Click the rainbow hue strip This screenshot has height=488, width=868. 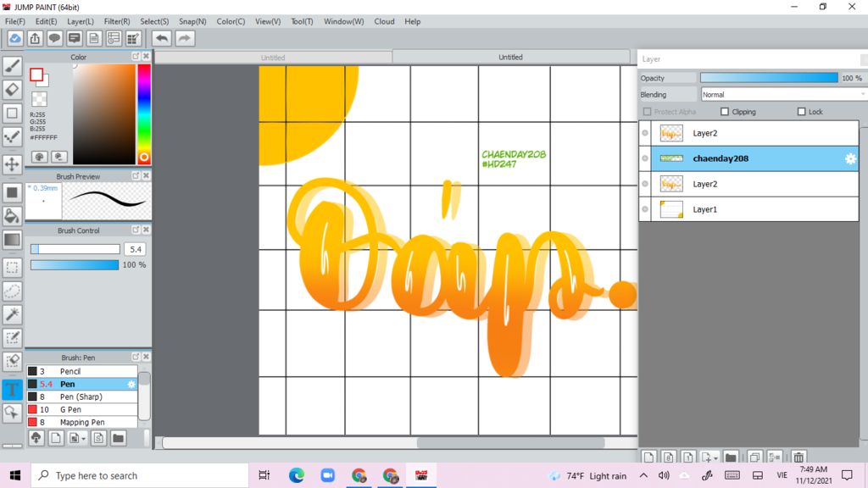coord(144,114)
